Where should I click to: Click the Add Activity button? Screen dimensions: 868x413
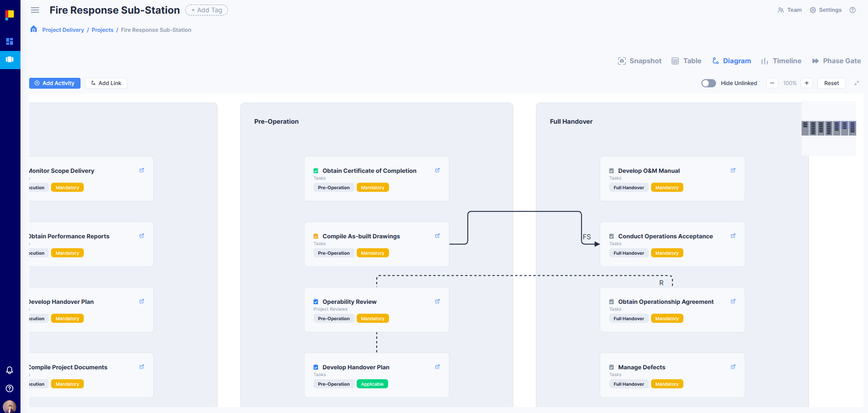[x=55, y=83]
